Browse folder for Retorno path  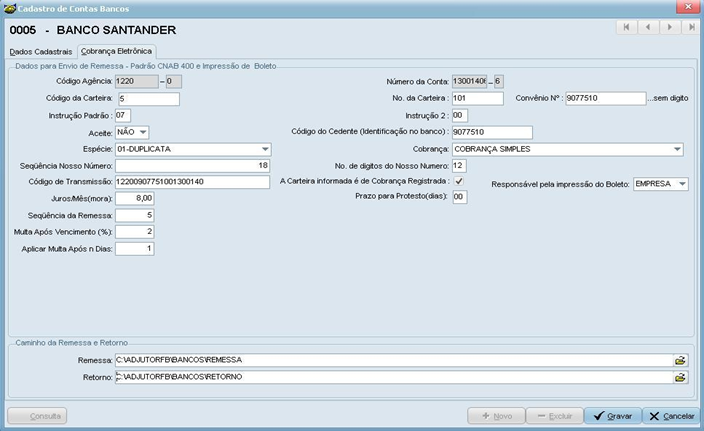click(680, 377)
